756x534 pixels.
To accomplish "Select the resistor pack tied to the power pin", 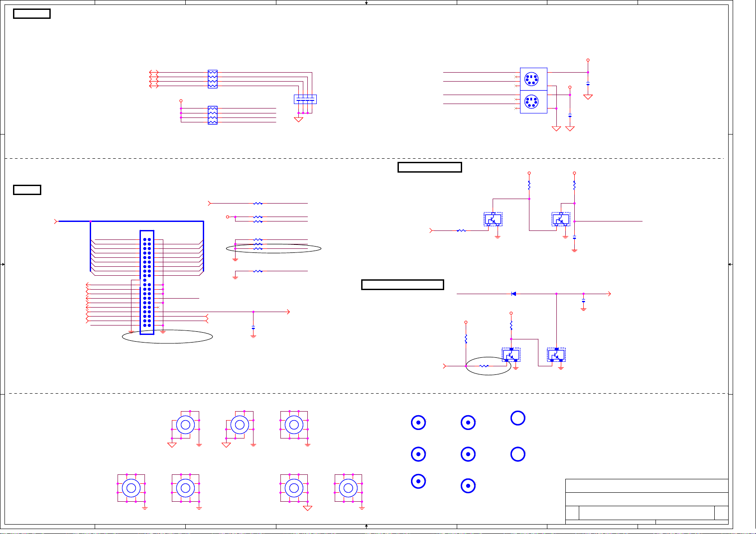I will click(x=213, y=115).
